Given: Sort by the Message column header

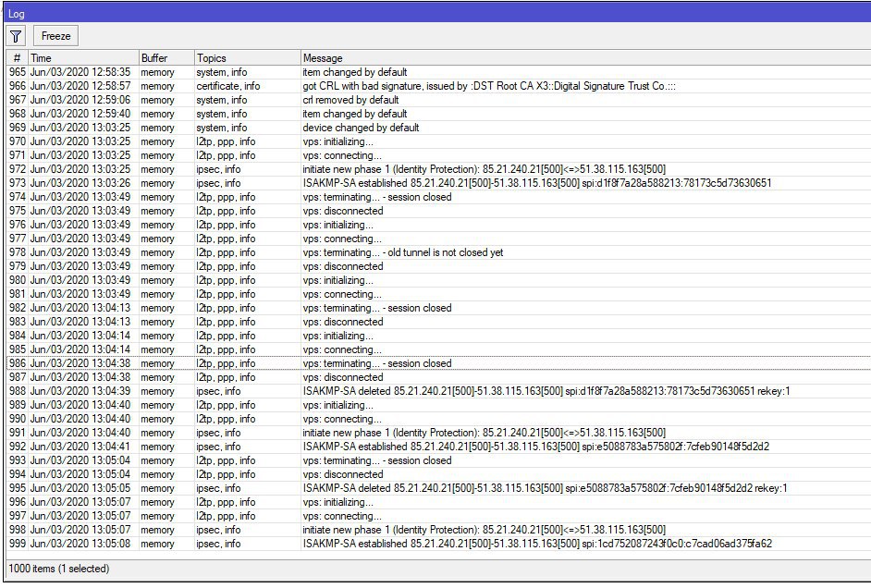Looking at the screenshot, I should pos(585,57).
